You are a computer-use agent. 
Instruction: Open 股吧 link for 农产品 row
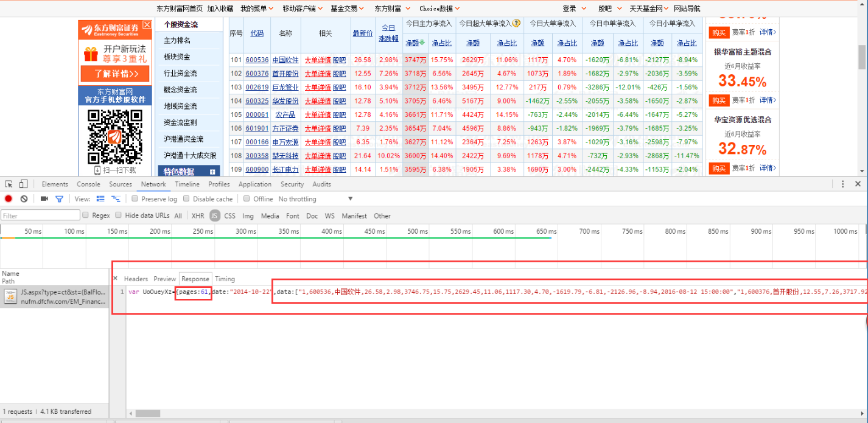point(340,114)
